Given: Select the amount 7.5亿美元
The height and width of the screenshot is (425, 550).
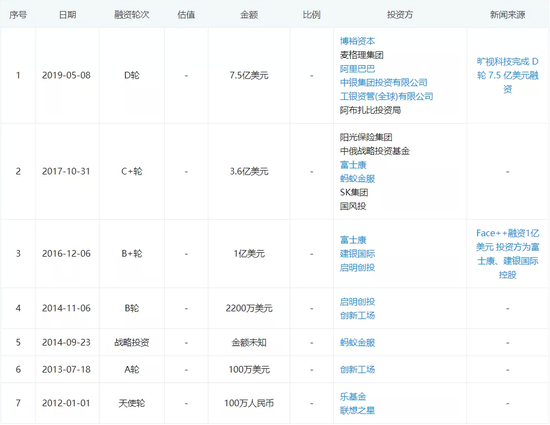Looking at the screenshot, I should 249,75.
